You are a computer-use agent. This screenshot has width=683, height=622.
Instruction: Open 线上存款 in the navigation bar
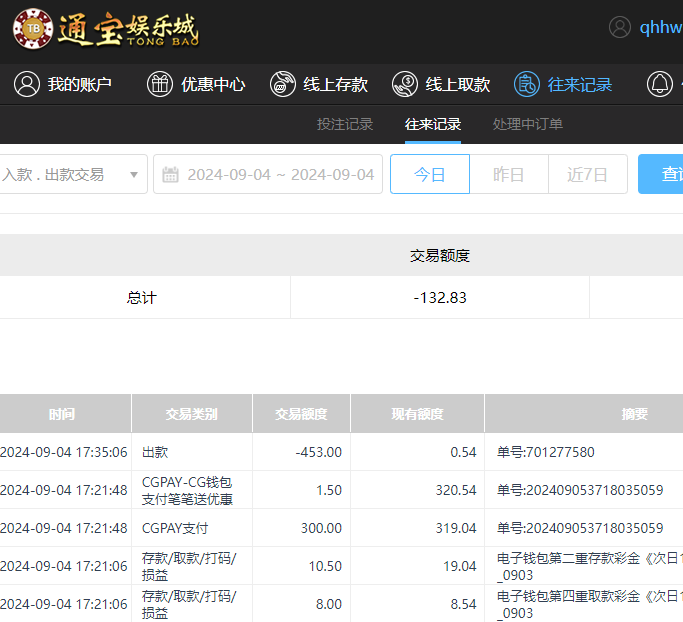335,84
